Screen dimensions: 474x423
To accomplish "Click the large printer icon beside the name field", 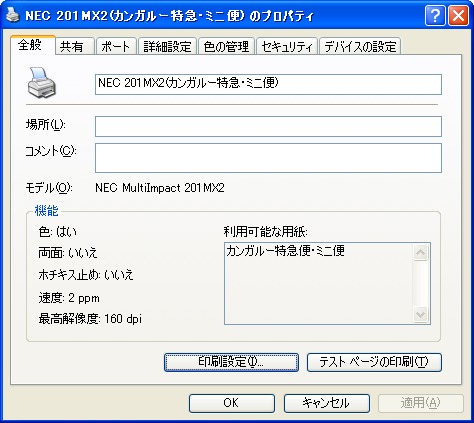I will [42, 82].
